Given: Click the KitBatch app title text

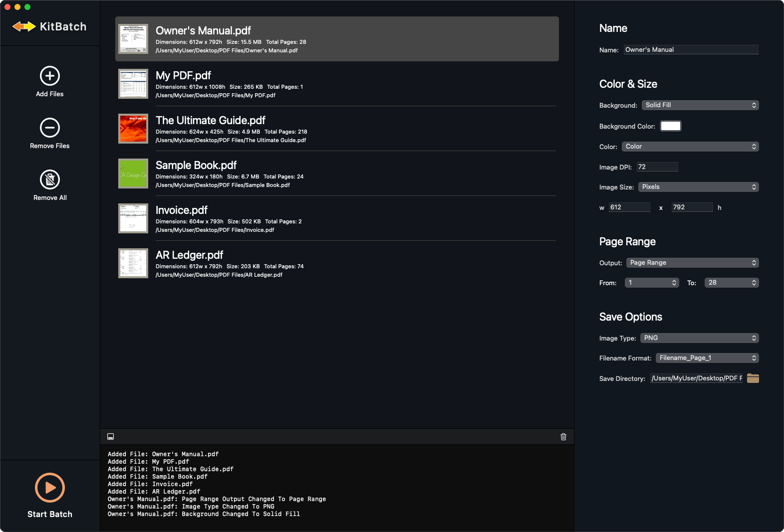Looking at the screenshot, I should point(63,26).
